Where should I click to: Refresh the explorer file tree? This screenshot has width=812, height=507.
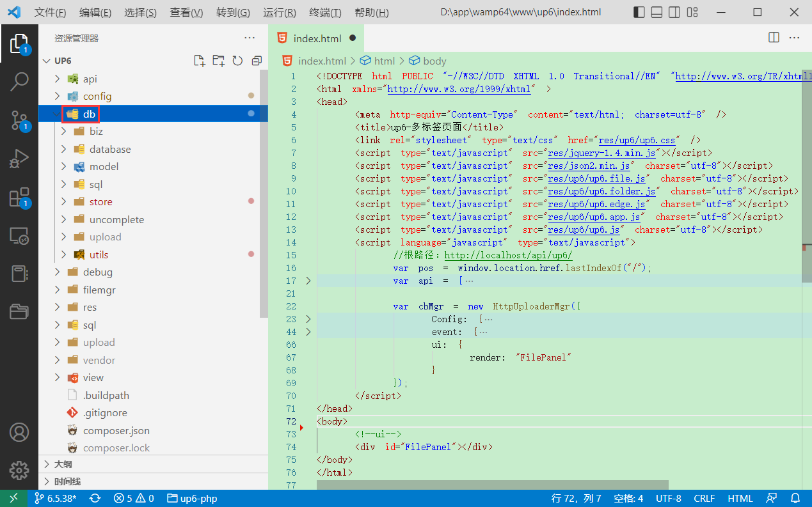click(x=237, y=61)
